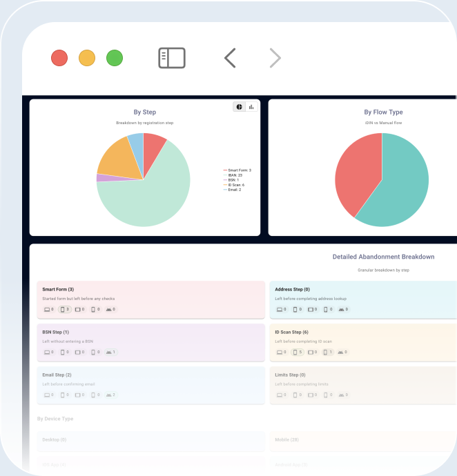
Task: Open the 'Smart Form (3)' card title
Action: pyautogui.click(x=58, y=289)
